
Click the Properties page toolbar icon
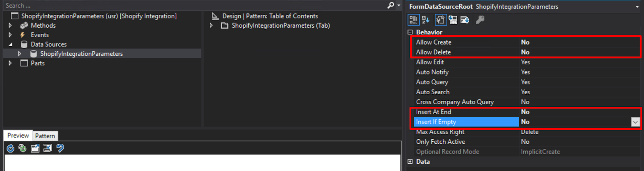coord(441,20)
